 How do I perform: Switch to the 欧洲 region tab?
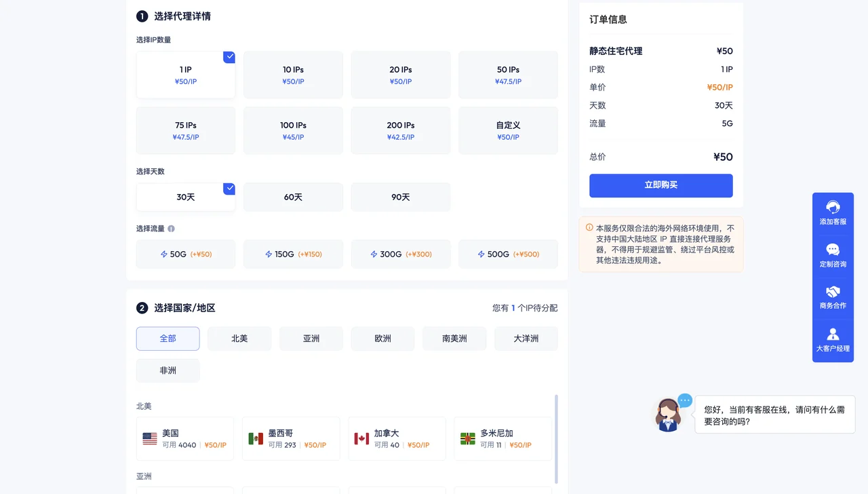382,339
